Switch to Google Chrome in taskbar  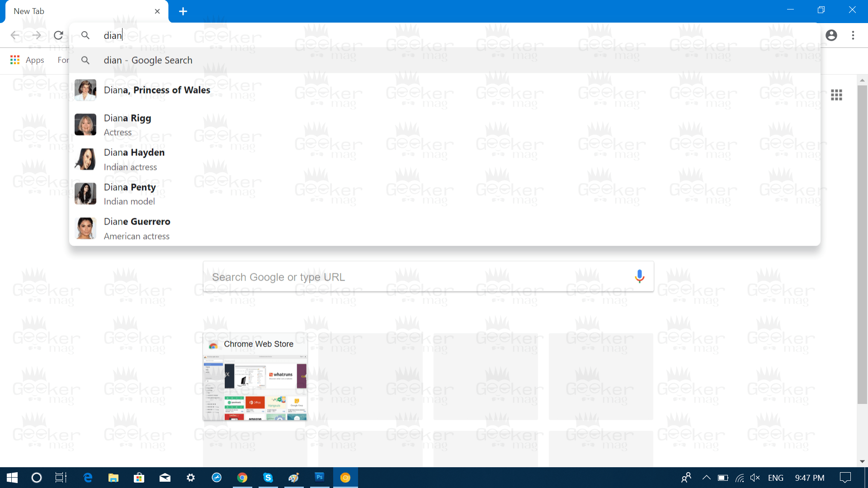[242, 478]
